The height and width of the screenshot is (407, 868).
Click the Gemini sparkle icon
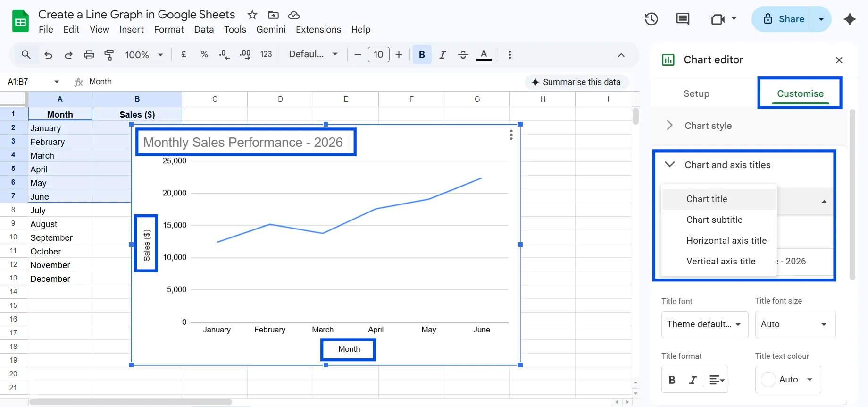pyautogui.click(x=850, y=19)
